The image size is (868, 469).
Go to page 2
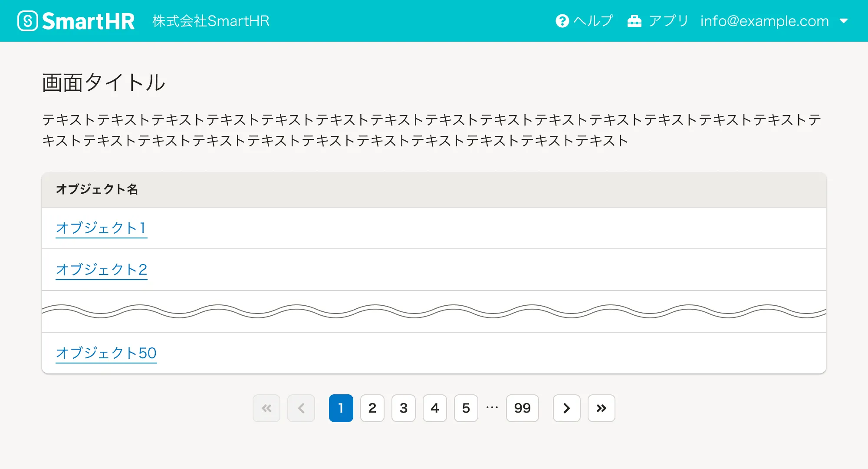(x=372, y=408)
